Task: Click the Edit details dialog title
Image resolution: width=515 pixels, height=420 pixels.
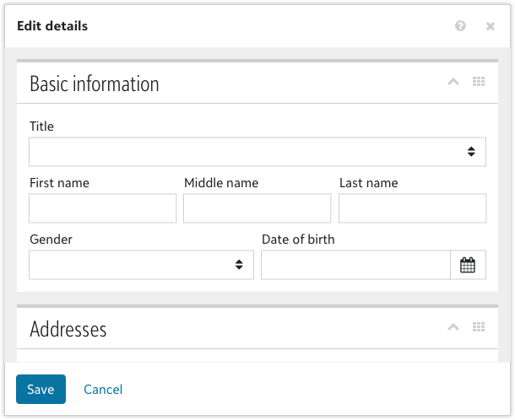Action: [52, 26]
